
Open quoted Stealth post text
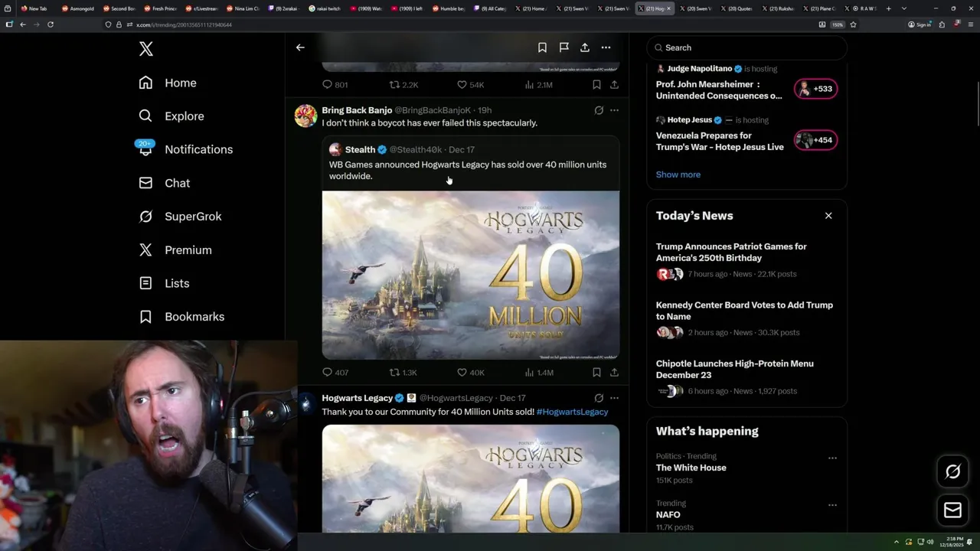click(x=468, y=170)
